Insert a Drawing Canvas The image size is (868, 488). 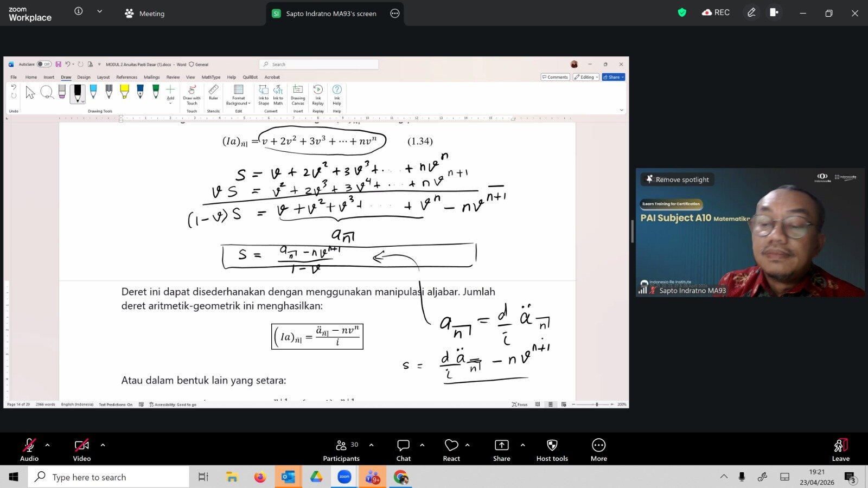298,95
